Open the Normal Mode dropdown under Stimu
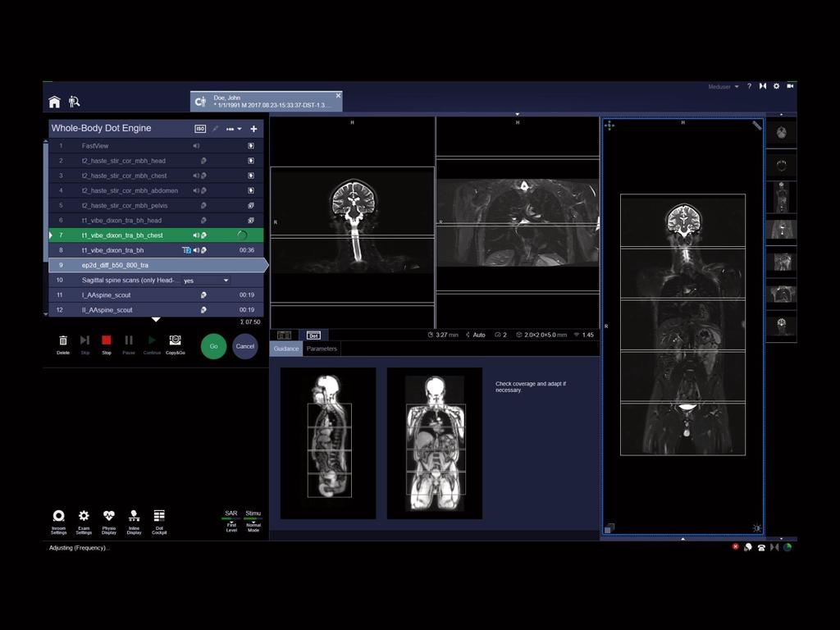Screen dimensions: 840x630 tap(253, 523)
